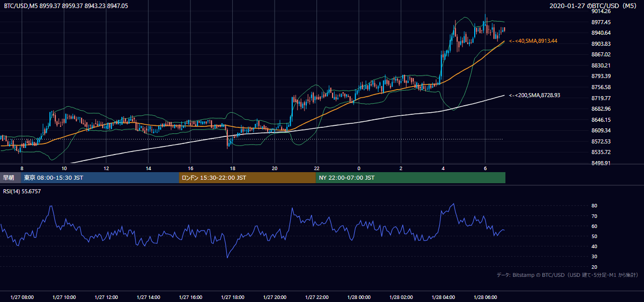Click hour label 16 under the price chart
The width and height of the screenshot is (644, 302).
point(190,168)
